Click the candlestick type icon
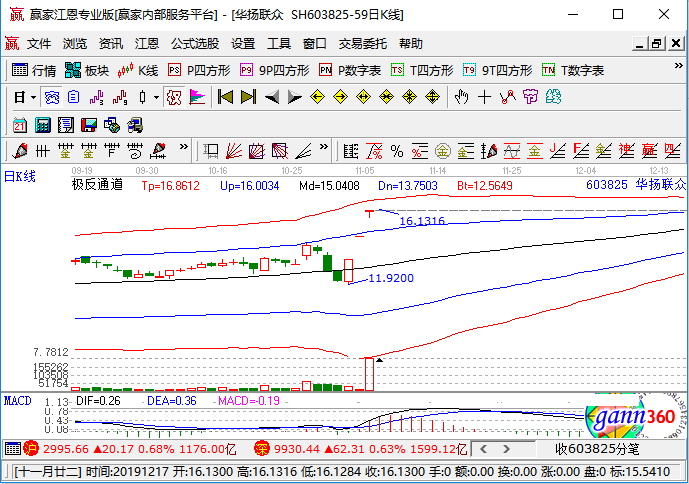This screenshot has width=689, height=484. [x=142, y=97]
